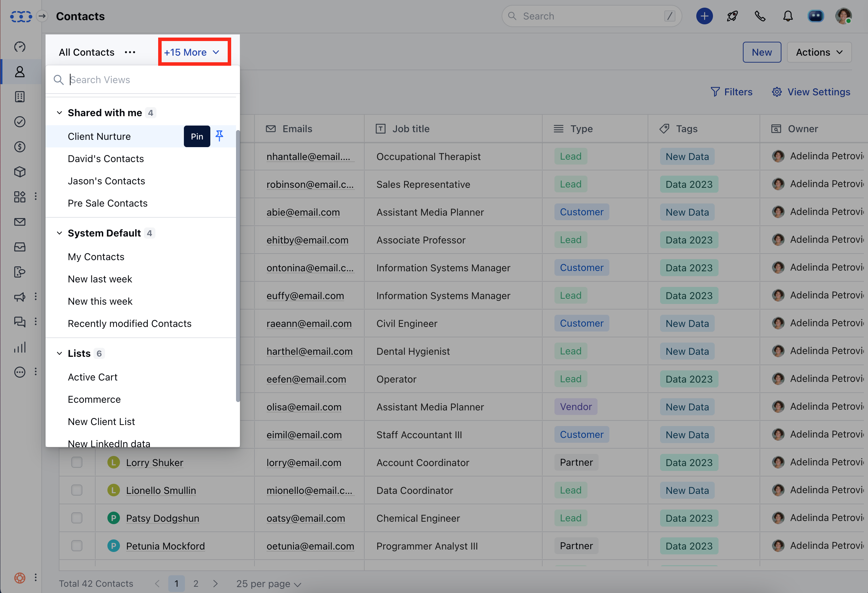868x593 pixels.
Task: Open Lorry Shuker contact link
Action: pos(155,462)
